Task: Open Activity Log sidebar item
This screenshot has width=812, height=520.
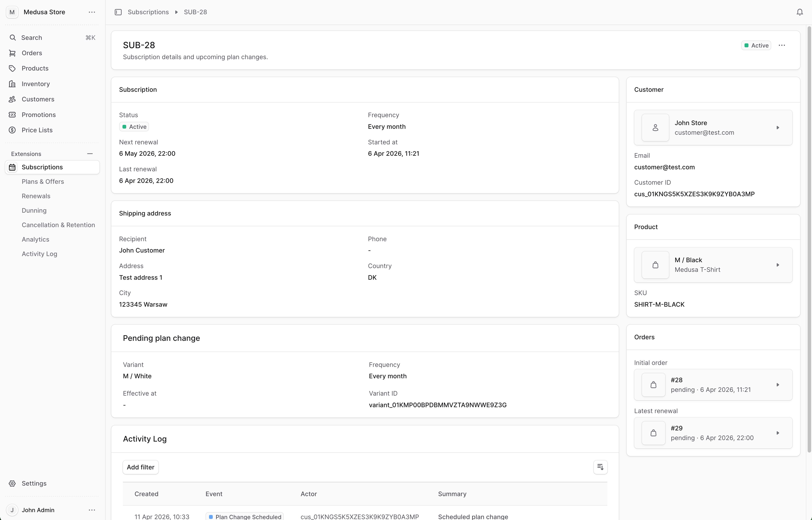Action: pyautogui.click(x=39, y=254)
